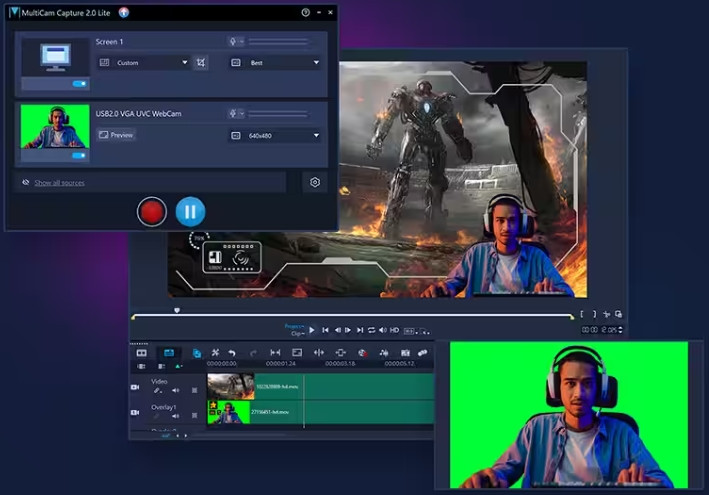Click the chain link icon in timeline toolbar
709x495 pixels.
pyautogui.click(x=422, y=353)
